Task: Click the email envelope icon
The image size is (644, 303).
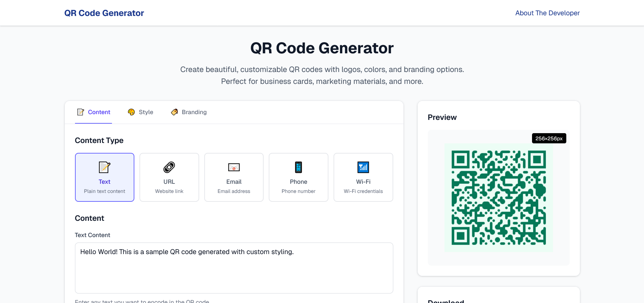Action: 233,167
